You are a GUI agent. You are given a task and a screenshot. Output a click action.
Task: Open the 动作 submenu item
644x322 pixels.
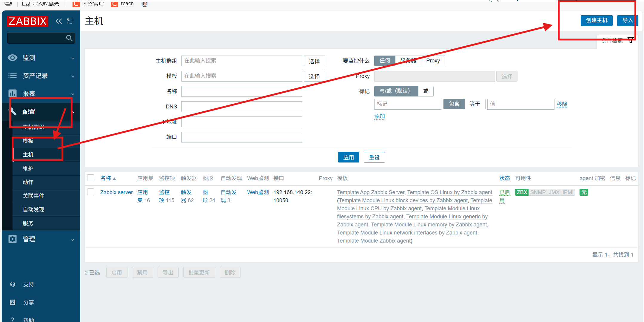click(x=46, y=182)
